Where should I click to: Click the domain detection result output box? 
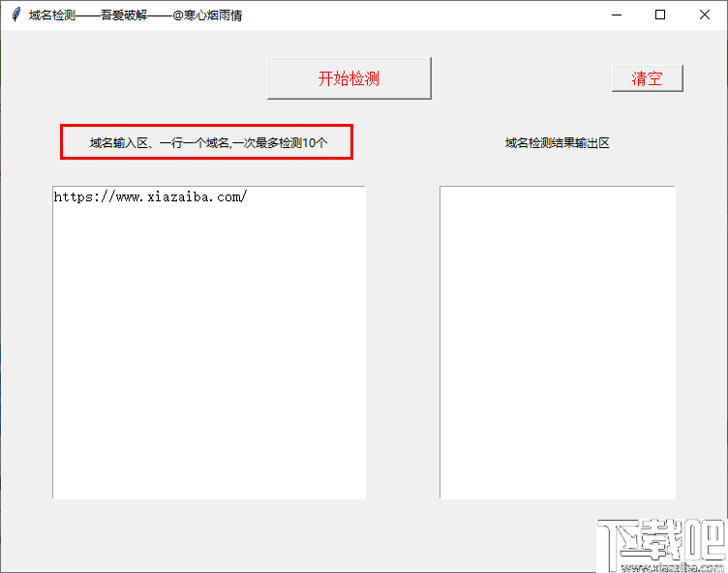tap(558, 343)
